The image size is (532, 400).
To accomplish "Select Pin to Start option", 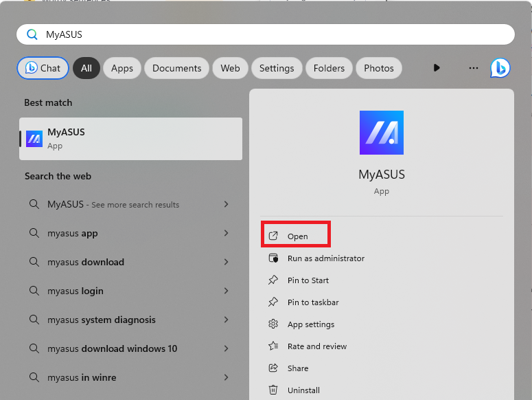I will [308, 280].
